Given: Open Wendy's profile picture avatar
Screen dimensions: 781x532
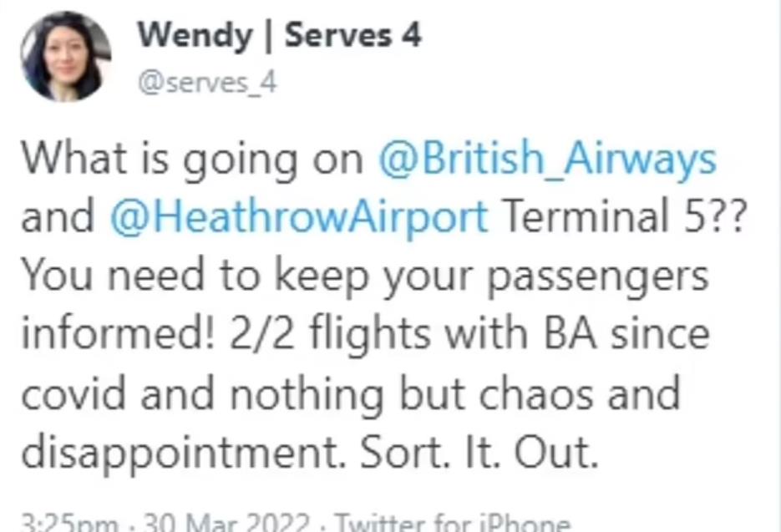Looking at the screenshot, I should tap(66, 57).
